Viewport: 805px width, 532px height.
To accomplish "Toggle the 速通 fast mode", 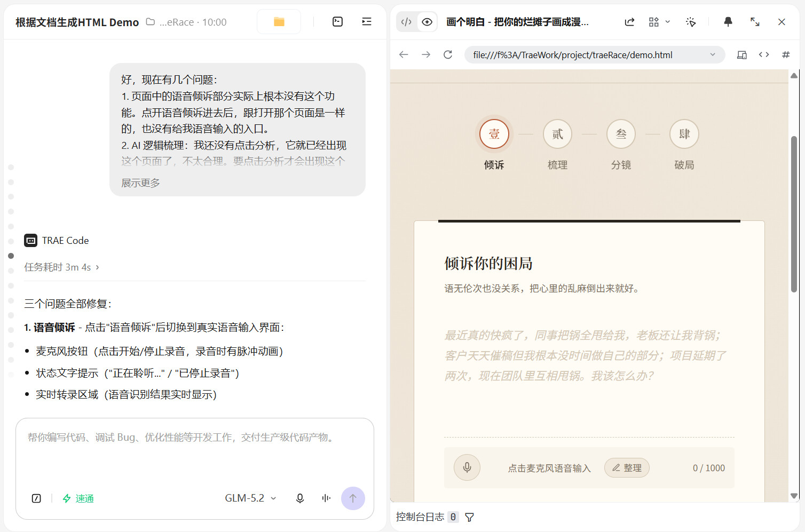I will pos(78,498).
